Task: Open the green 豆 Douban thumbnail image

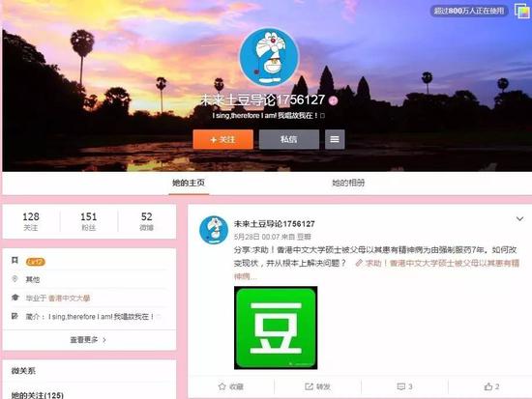Action: (x=276, y=328)
